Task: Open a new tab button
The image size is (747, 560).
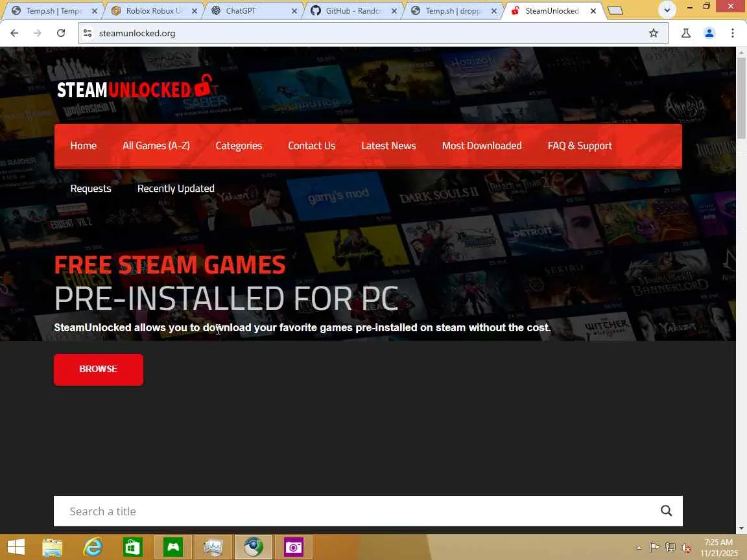Action: pos(615,10)
